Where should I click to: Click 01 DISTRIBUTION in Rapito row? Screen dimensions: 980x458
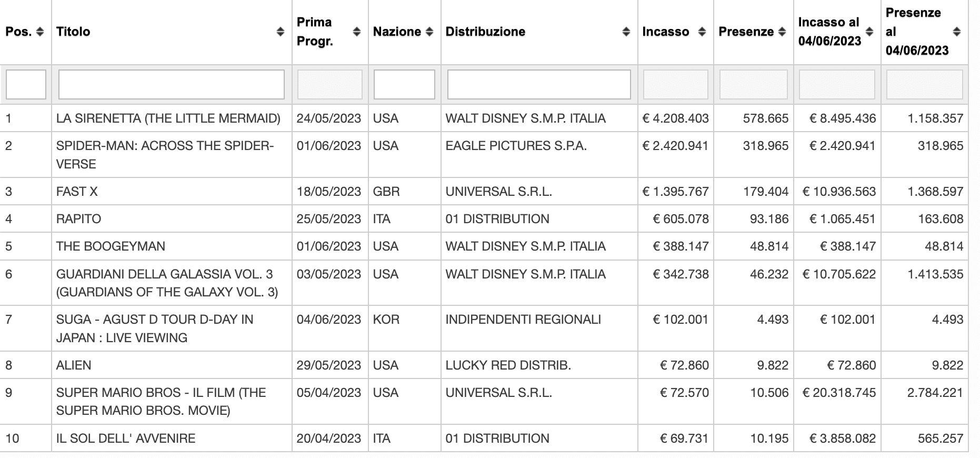(x=497, y=219)
